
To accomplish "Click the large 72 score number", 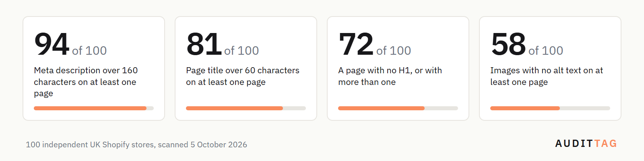I will 356,44.
